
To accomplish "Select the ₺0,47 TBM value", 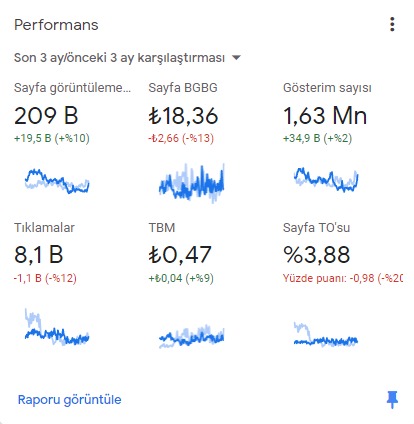I will click(180, 255).
